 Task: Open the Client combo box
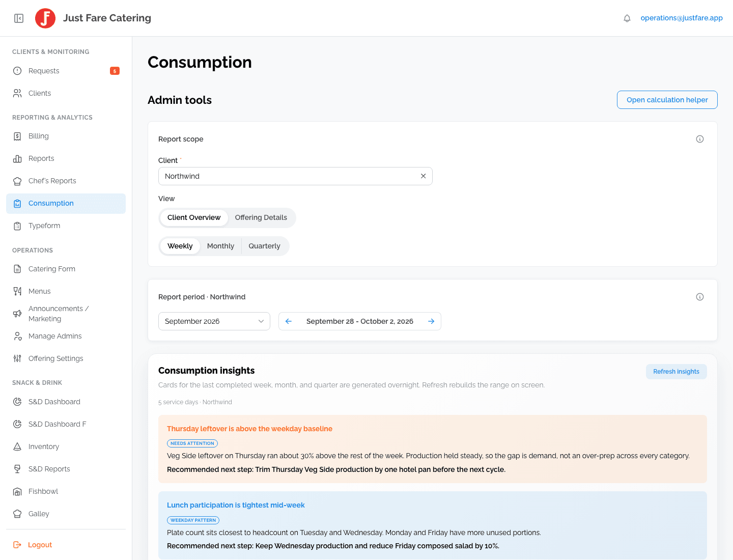click(x=295, y=176)
